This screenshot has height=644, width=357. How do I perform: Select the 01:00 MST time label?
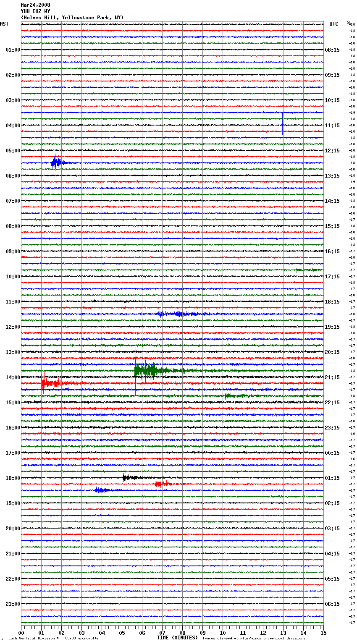point(13,50)
